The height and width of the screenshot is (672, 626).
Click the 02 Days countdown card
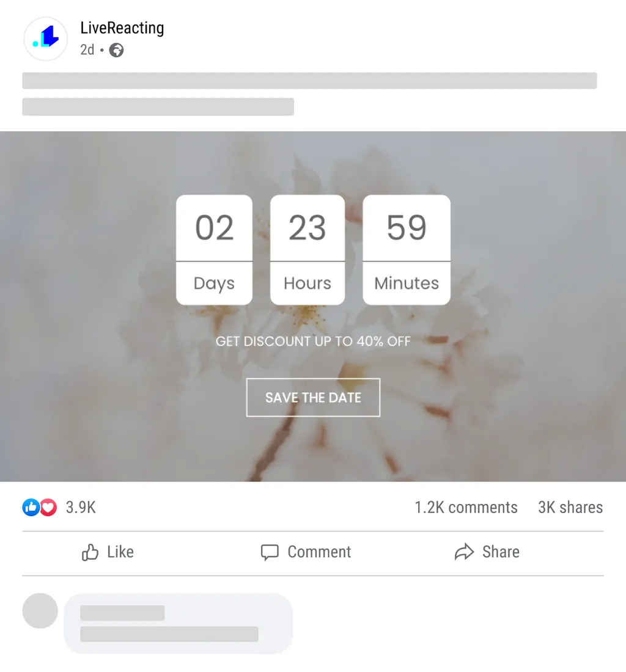pyautogui.click(x=214, y=250)
